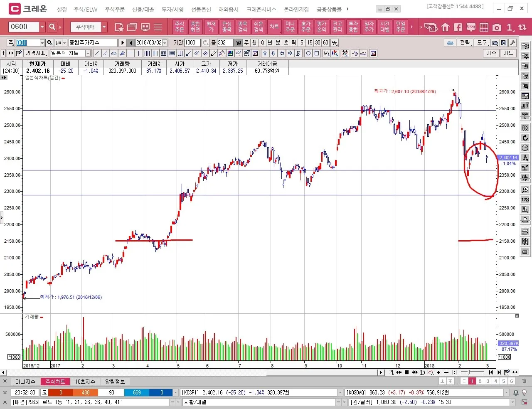Open the Facebook icon in top toolbar

pyautogui.click(x=458, y=27)
